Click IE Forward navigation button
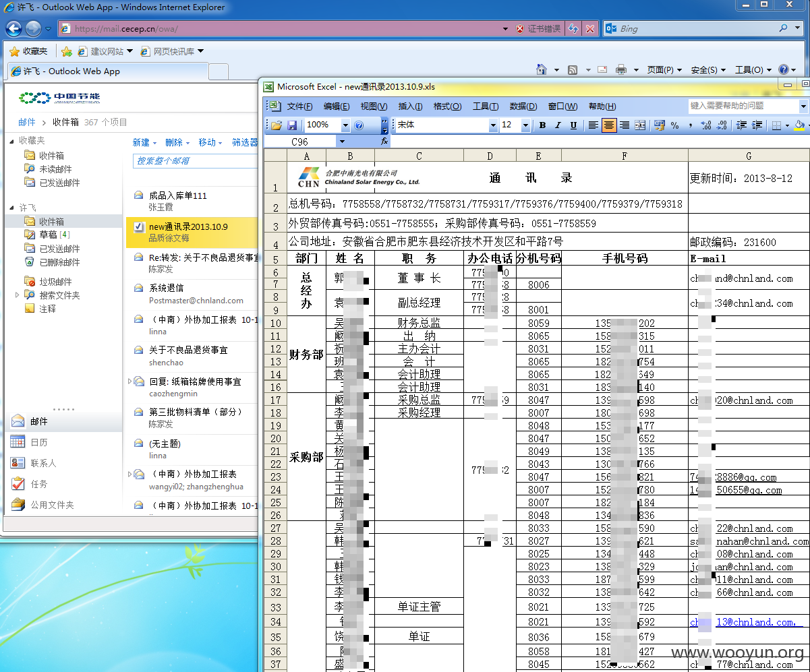 [x=33, y=29]
